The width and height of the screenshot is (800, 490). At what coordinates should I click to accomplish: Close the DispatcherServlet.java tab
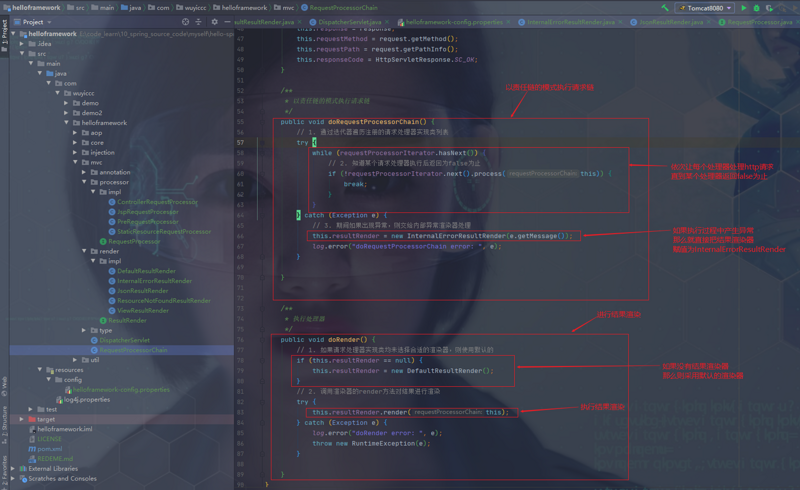387,21
